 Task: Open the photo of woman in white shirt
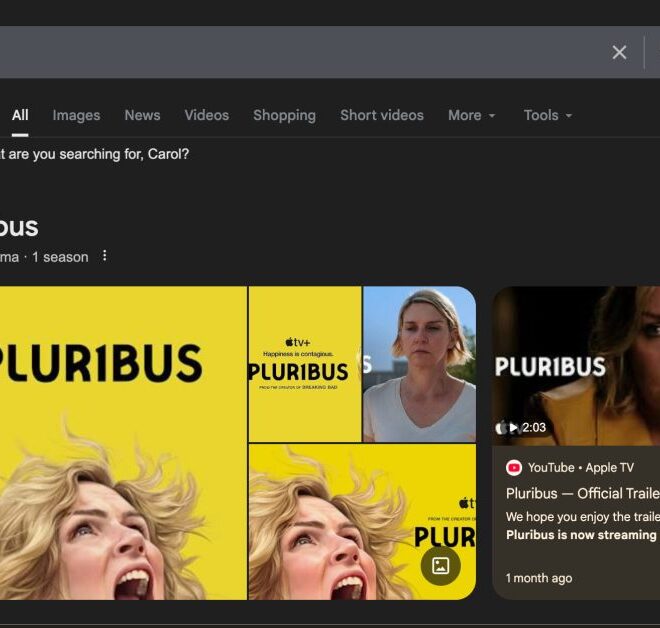click(x=420, y=364)
